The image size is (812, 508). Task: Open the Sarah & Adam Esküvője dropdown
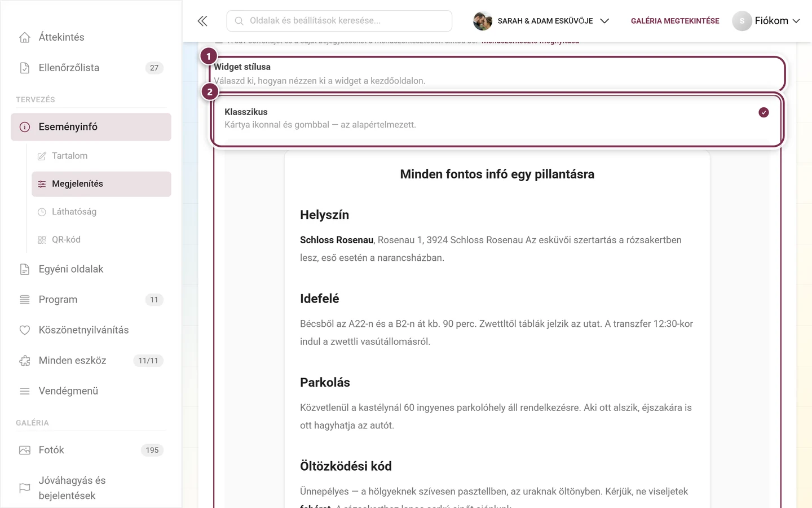(x=541, y=21)
